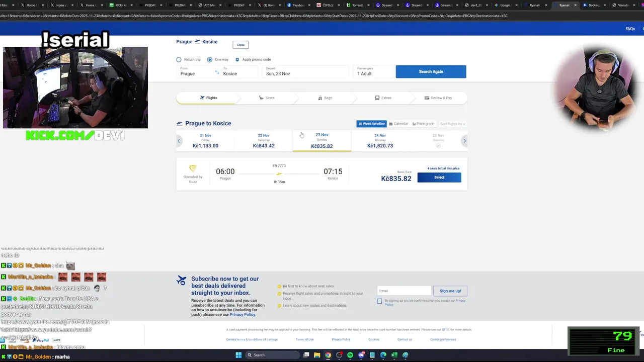This screenshot has width=644, height=362.
Task: Go to the Review & Pay step
Action: (438, 98)
